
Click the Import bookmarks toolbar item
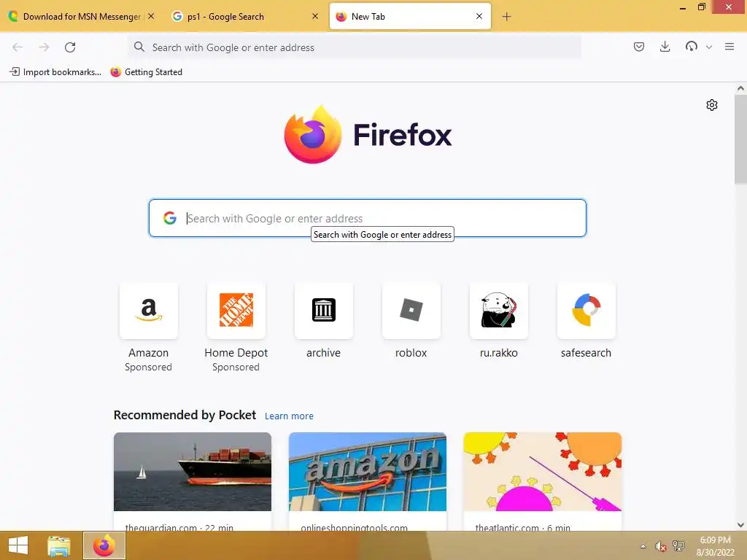(55, 72)
